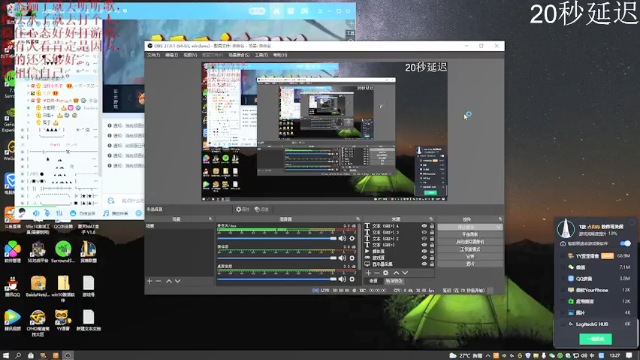The width and height of the screenshot is (640, 360).
Task: Mute the first audio mixer channel speaker
Action: pos(342,238)
